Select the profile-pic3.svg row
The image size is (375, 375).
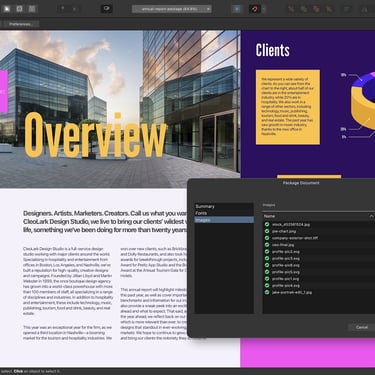(x=319, y=258)
